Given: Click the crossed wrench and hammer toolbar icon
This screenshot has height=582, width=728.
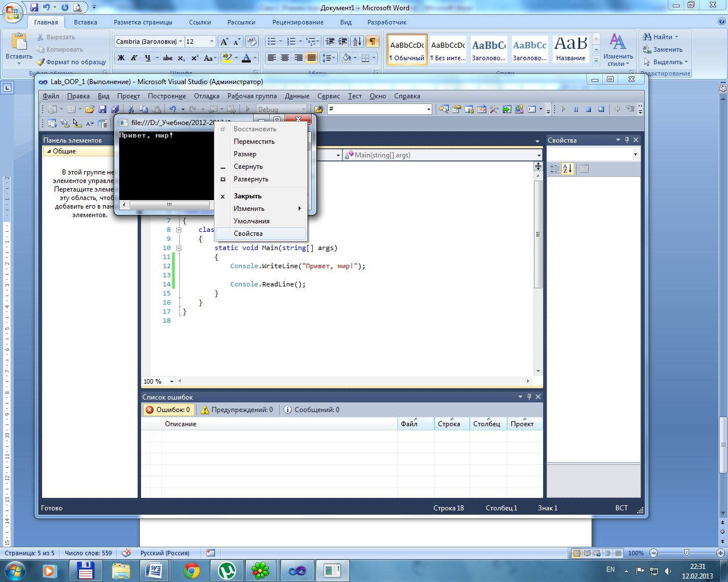Looking at the screenshot, I should point(494,109).
